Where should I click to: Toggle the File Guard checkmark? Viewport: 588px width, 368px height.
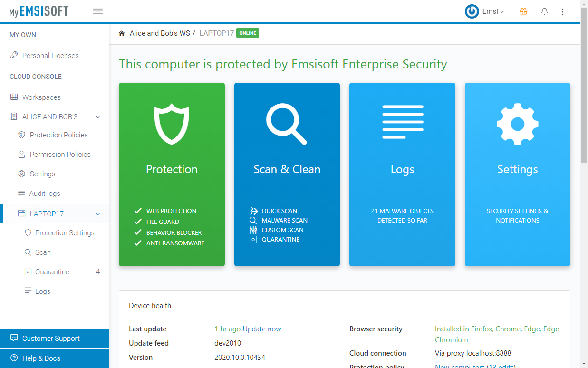[138, 222]
